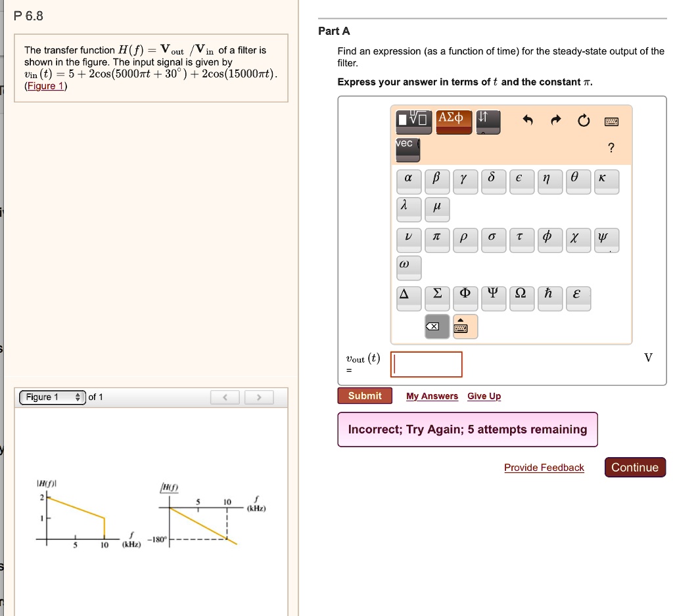Insert sigma symbol
This screenshot has width=673, height=616.
[493, 240]
